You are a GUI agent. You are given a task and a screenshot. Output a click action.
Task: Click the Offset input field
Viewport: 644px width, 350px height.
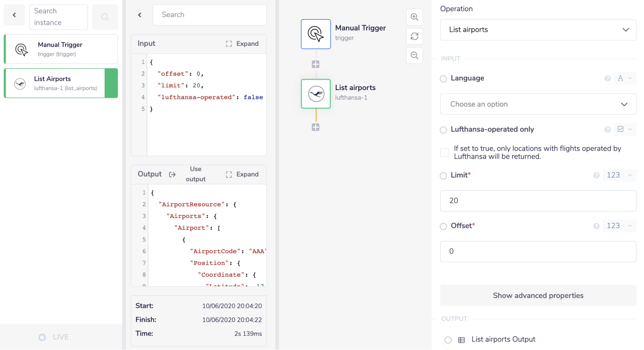coord(538,251)
